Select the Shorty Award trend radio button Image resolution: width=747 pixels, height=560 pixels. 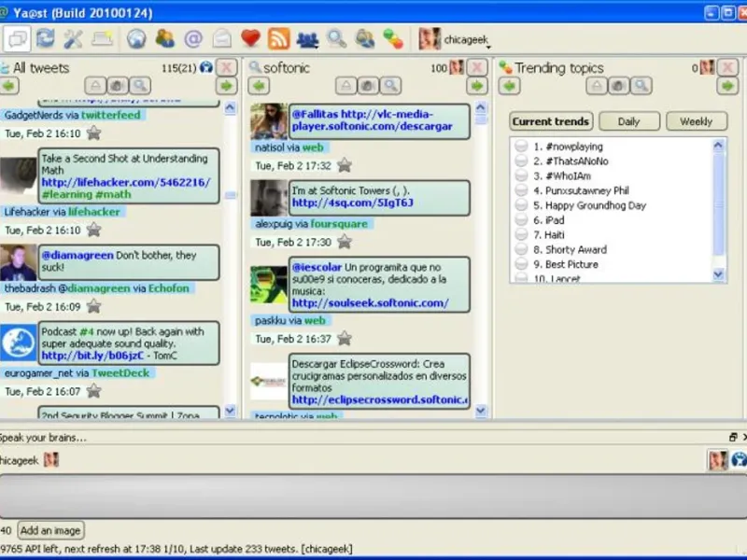[x=522, y=249]
